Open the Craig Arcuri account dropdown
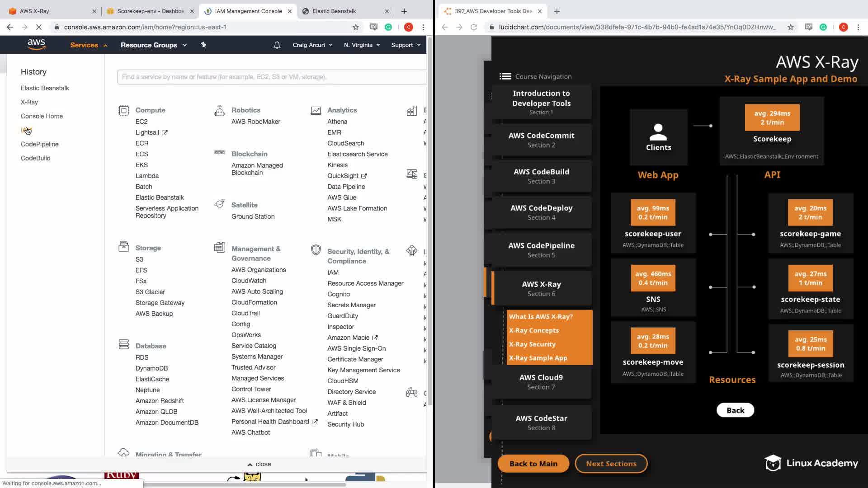Viewport: 868px width, 488px height. coord(312,45)
